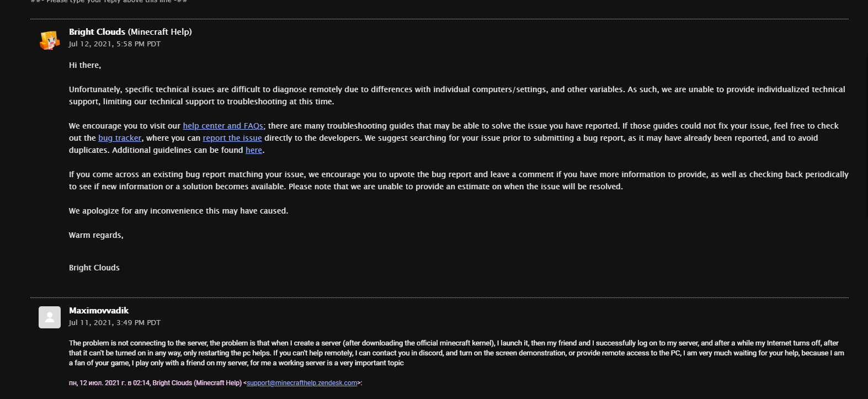Screen dimensions: 868x399
Task: Click the "Hi there," greeting line
Action: click(85, 65)
